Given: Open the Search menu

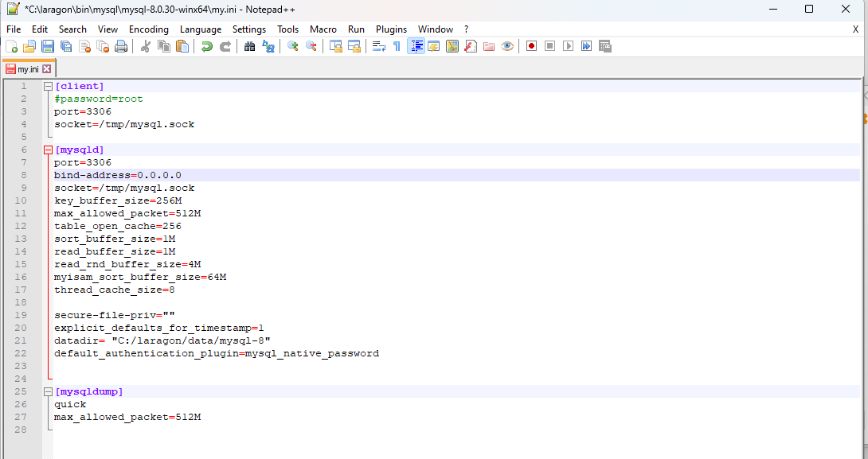Looking at the screenshot, I should click(72, 29).
